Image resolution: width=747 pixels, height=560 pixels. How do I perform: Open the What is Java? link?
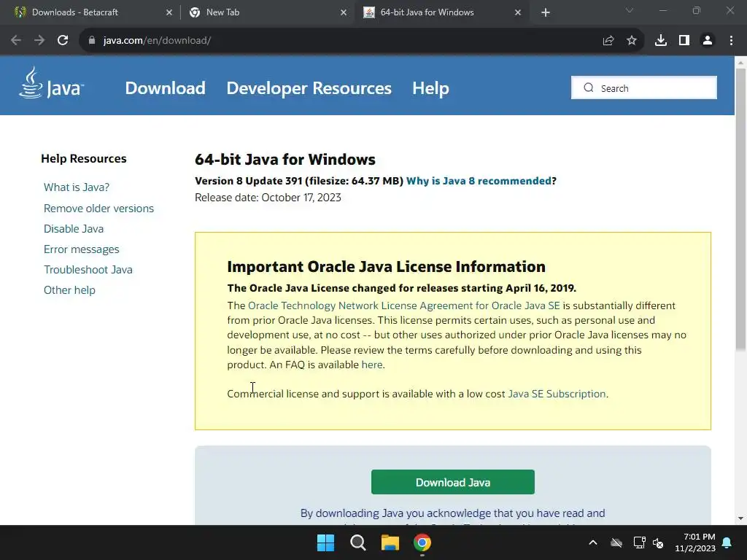click(x=77, y=187)
